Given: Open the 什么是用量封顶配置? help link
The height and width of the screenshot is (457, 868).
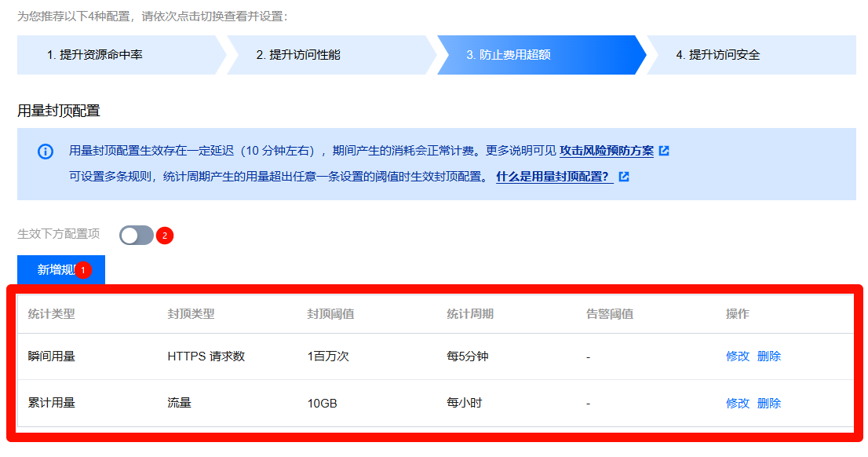Looking at the screenshot, I should pyautogui.click(x=554, y=177).
